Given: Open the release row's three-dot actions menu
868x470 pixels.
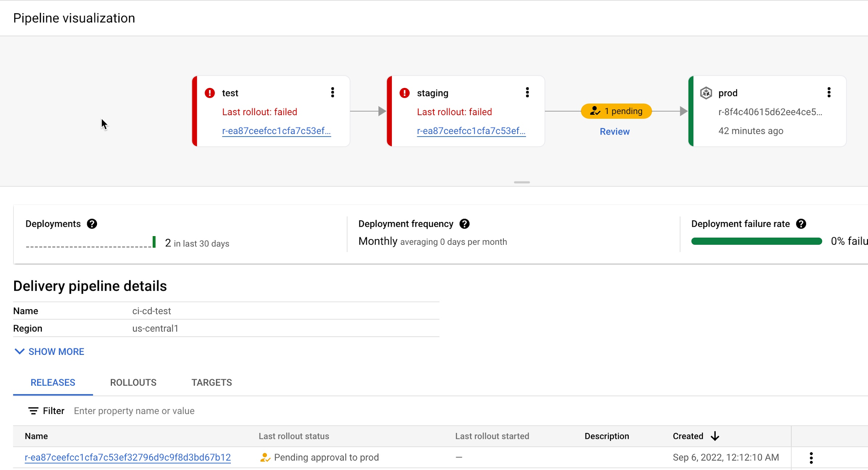Looking at the screenshot, I should [811, 458].
